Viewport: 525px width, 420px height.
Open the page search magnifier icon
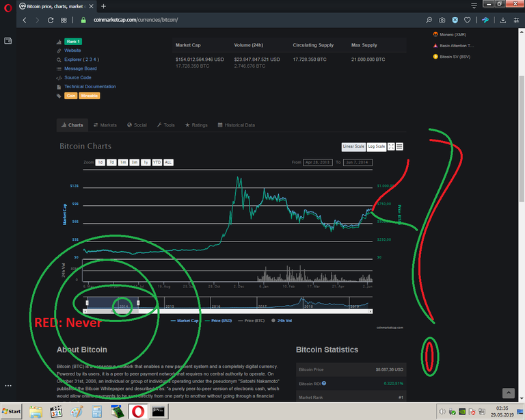[429, 20]
